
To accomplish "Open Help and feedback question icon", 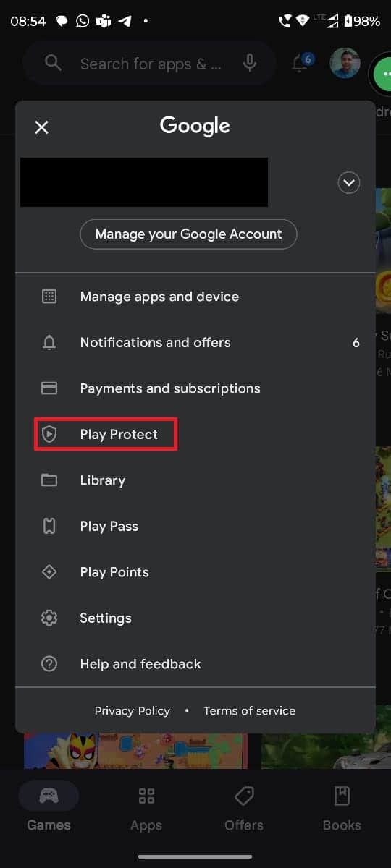I will pyautogui.click(x=49, y=664).
